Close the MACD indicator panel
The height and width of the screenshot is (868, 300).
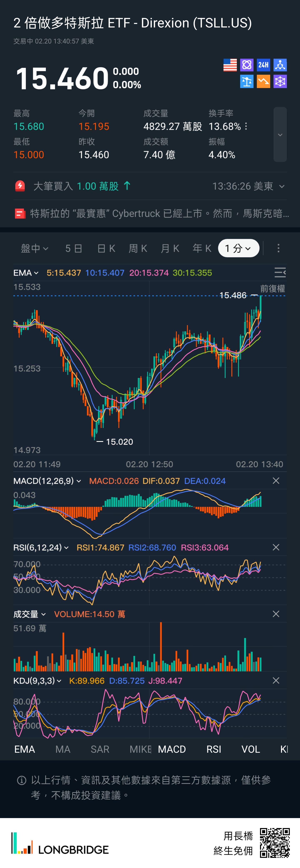tap(276, 481)
